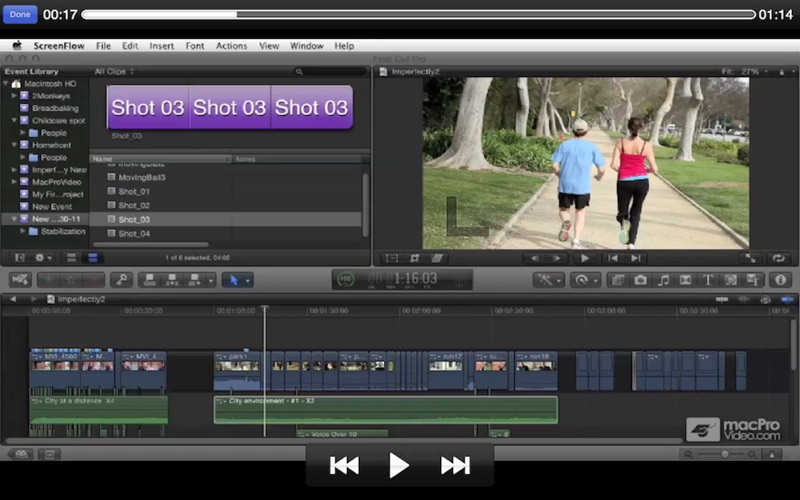Activate the Transform tool in viewer
Image resolution: width=800 pixels, height=500 pixels.
(392, 258)
